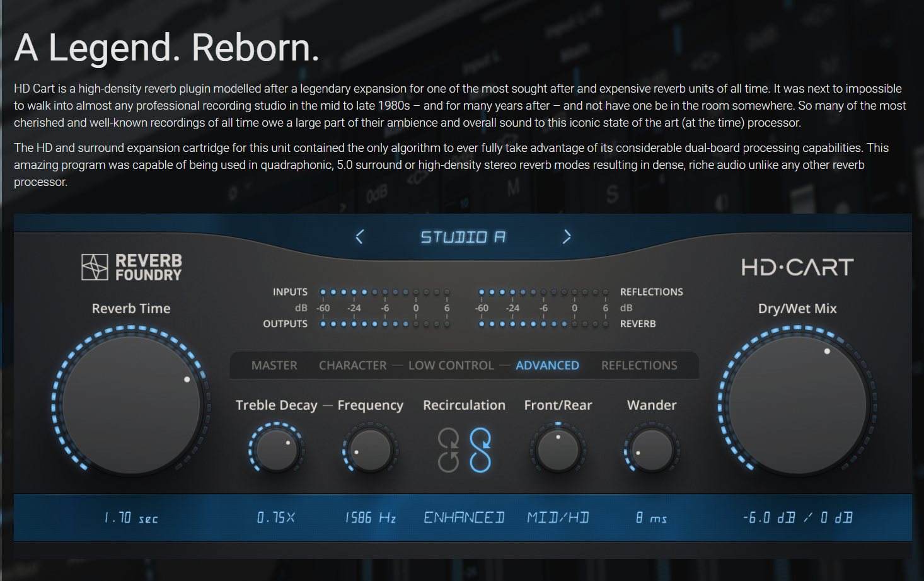Switch to the CHARACTER tab

[x=353, y=365]
